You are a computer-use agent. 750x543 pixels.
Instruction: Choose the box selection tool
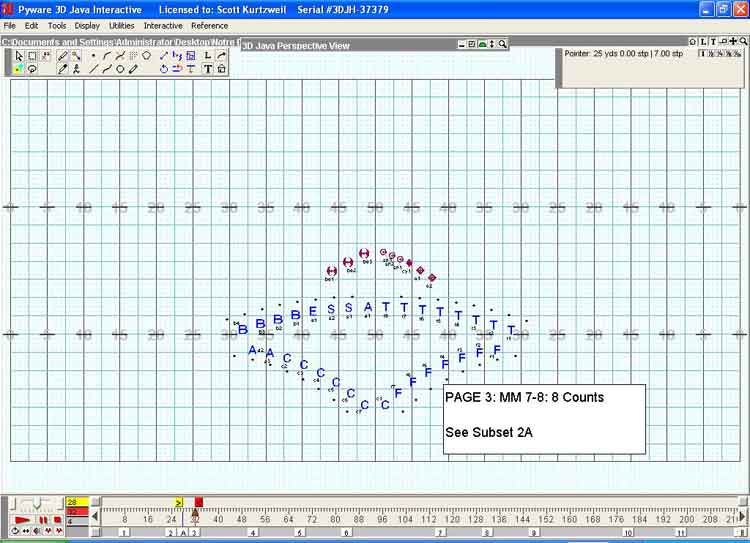click(x=32, y=56)
